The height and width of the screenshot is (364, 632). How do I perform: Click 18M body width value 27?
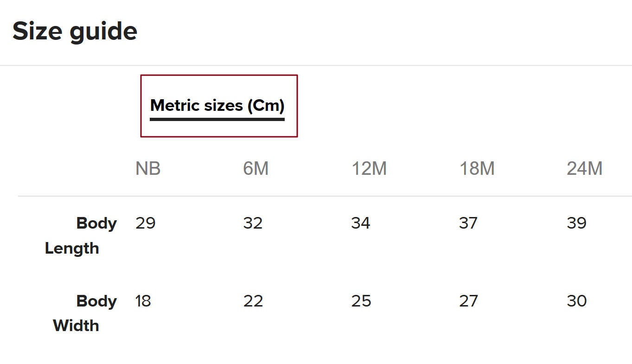click(468, 301)
